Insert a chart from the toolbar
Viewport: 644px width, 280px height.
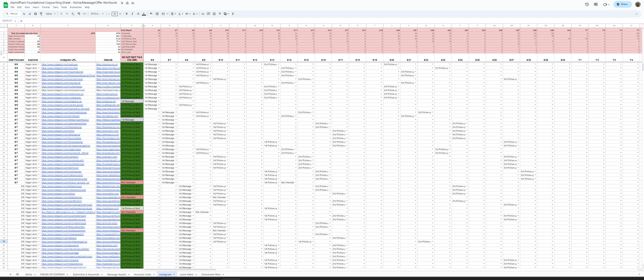[214, 14]
